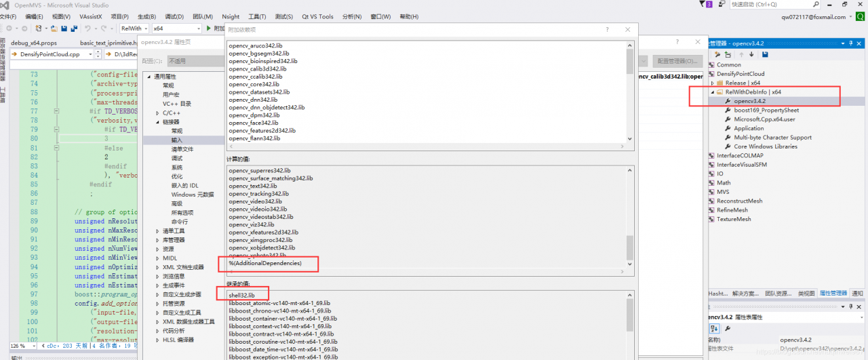This screenshot has height=360, width=868.
Task: Select Windows 元数据 linker item
Action: click(193, 195)
